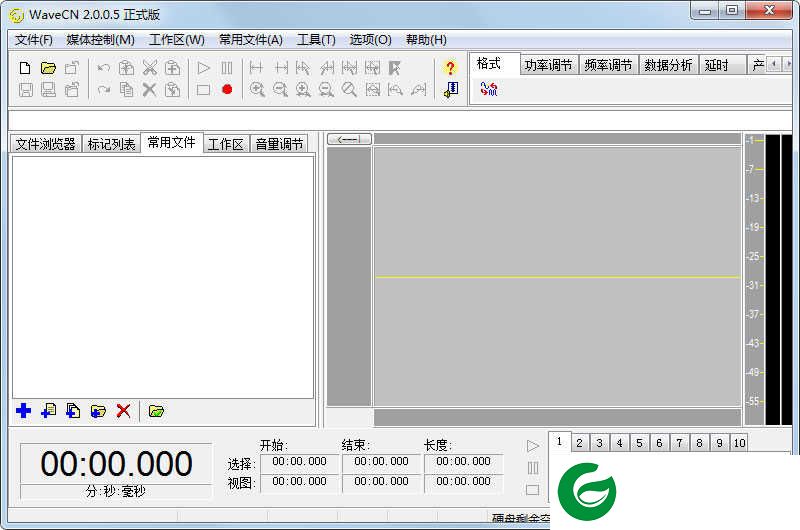Open the 工作区(W) menu
800x530 pixels.
click(177, 40)
